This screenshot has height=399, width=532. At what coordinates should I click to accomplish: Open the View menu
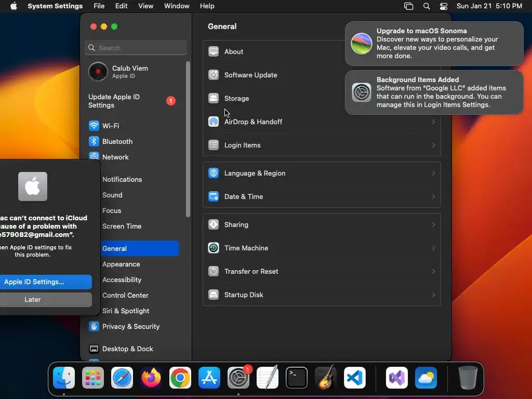[145, 6]
